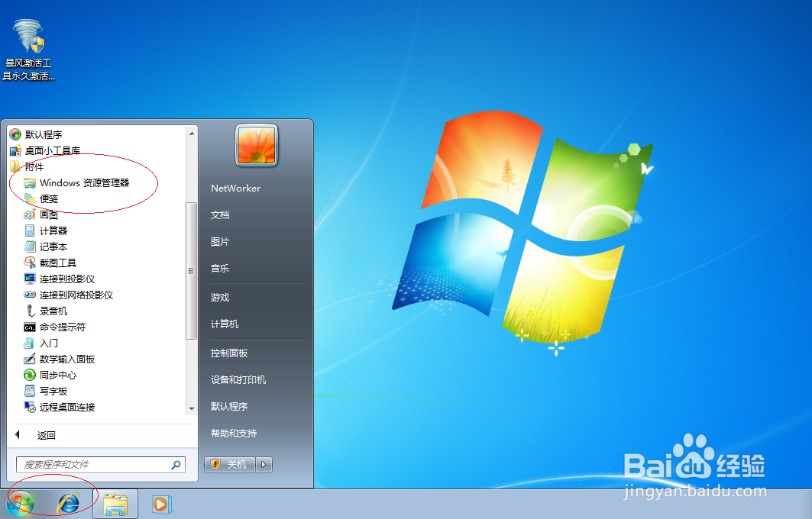The height and width of the screenshot is (519, 812).
Task: Open Default Programs (默认程序) in right pane
Action: 229,407
